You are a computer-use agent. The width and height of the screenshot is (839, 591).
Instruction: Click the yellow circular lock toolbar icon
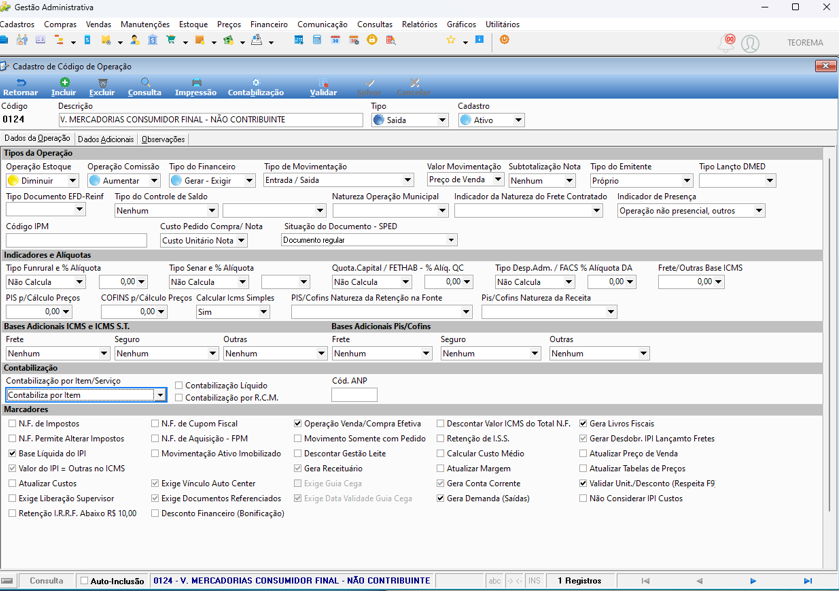pyautogui.click(x=372, y=40)
